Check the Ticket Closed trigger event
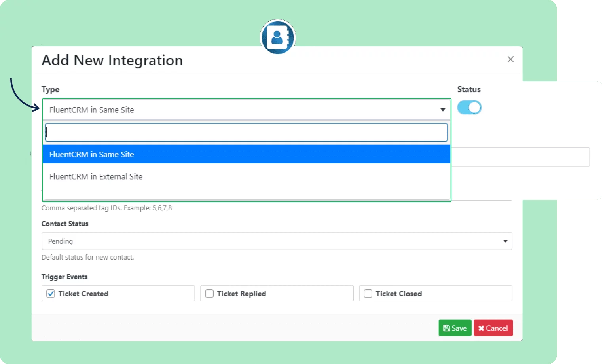The width and height of the screenshot is (603, 364). point(368,294)
